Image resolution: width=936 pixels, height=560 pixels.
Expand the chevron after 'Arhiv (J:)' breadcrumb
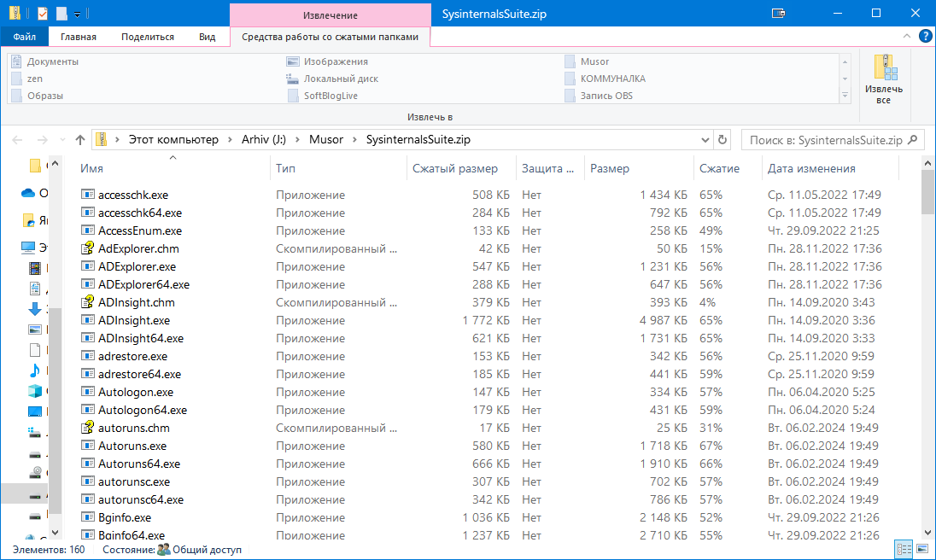pos(297,139)
